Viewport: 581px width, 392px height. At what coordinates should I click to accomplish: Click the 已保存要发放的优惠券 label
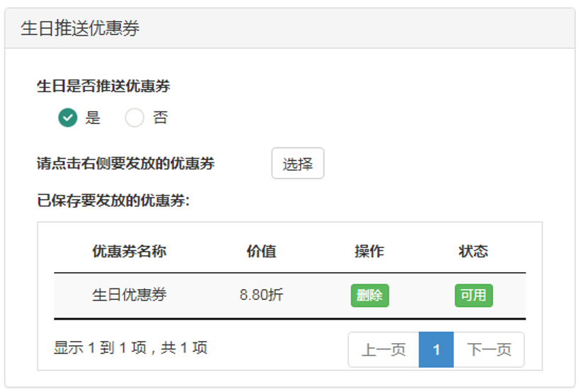pyautogui.click(x=113, y=201)
